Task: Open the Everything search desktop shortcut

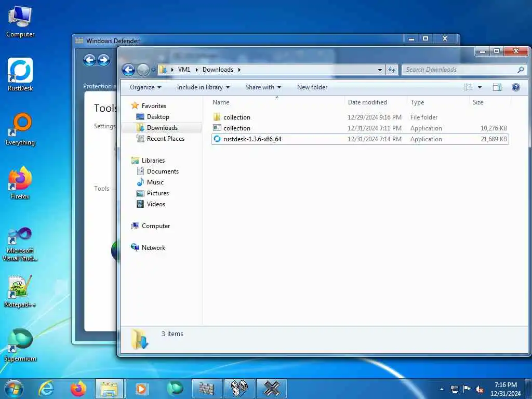Action: 20,129
